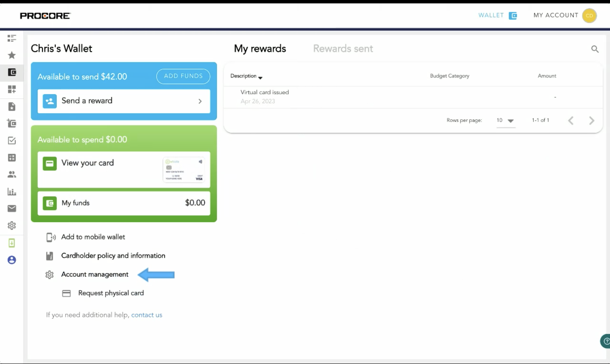
Task: Click the star favorites sidebar icon
Action: [x=11, y=55]
